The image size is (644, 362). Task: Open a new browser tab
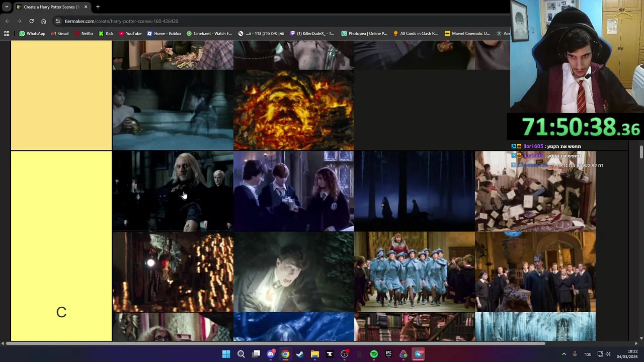point(98,7)
